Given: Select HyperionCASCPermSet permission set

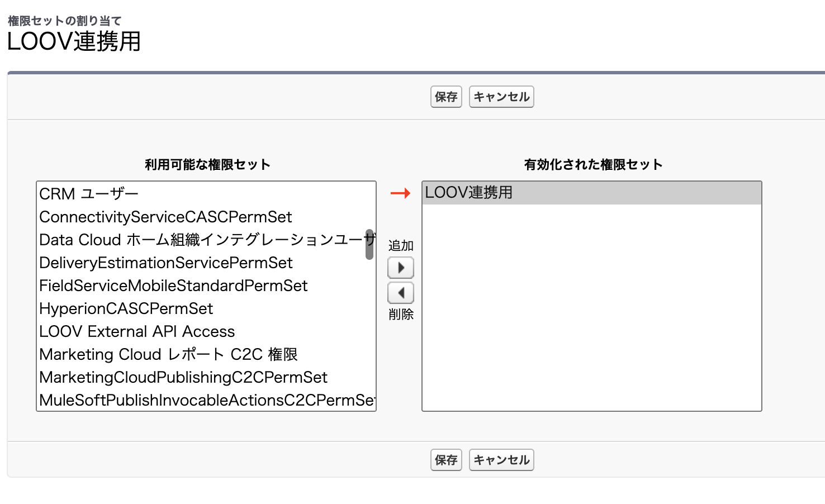Looking at the screenshot, I should (x=126, y=308).
